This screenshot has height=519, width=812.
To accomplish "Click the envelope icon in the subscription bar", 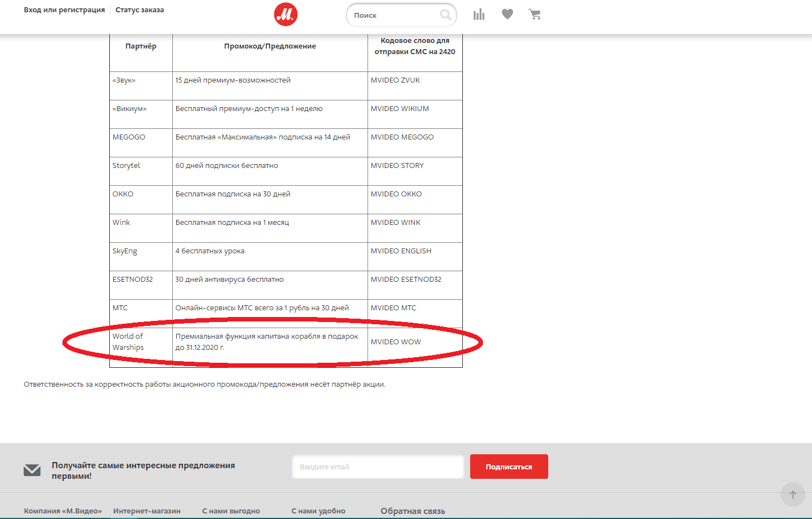I will pyautogui.click(x=32, y=470).
